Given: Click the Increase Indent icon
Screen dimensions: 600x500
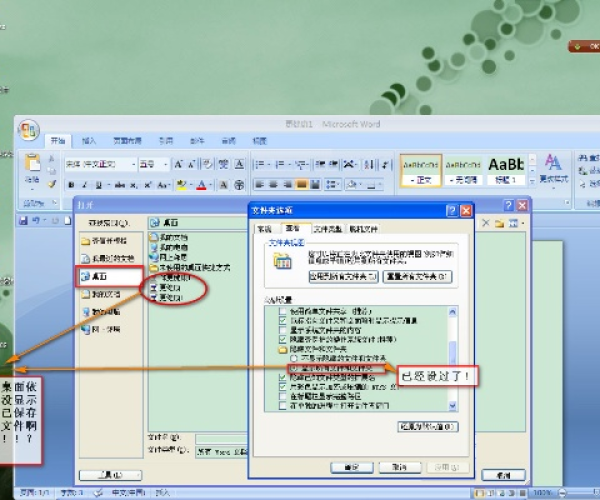Looking at the screenshot, I should click(x=334, y=164).
